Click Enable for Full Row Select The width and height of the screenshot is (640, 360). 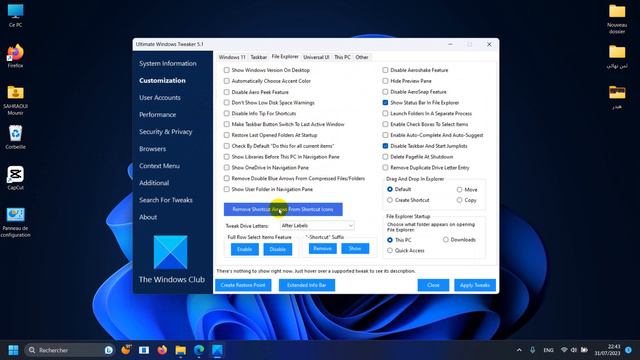pos(244,249)
